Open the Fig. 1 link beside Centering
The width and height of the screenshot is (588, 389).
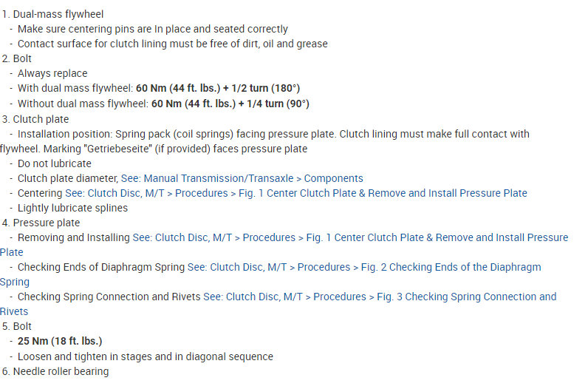pyautogui.click(x=306, y=193)
